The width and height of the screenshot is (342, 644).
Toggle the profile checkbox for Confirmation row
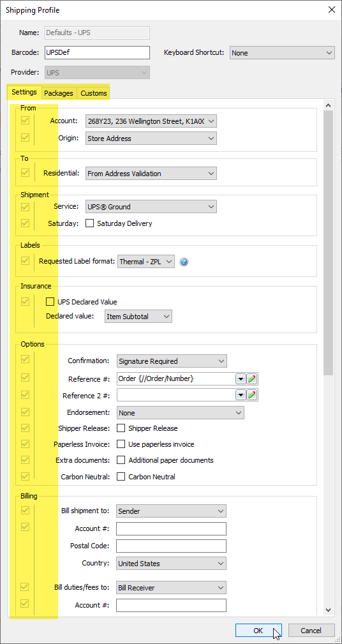pyautogui.click(x=25, y=359)
